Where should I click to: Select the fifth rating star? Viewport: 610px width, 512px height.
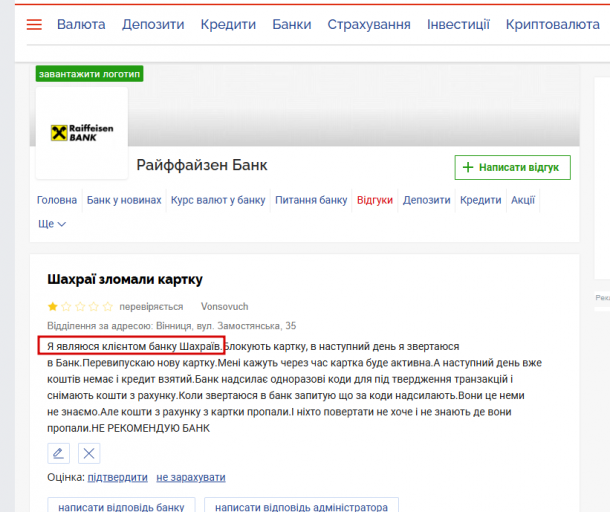coord(108,307)
